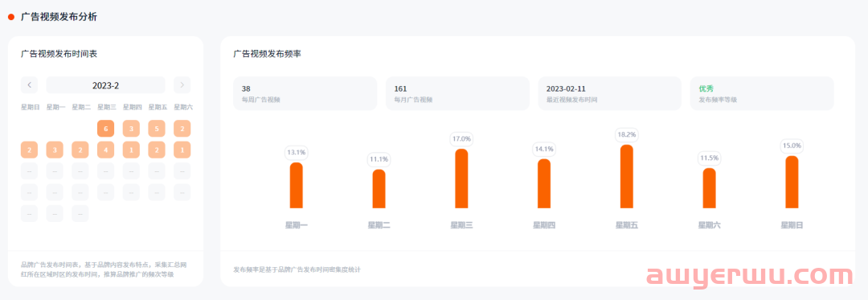Click the first-week 星期六 cell showing 2
Image resolution: width=868 pixels, height=300 pixels.
pyautogui.click(x=182, y=129)
